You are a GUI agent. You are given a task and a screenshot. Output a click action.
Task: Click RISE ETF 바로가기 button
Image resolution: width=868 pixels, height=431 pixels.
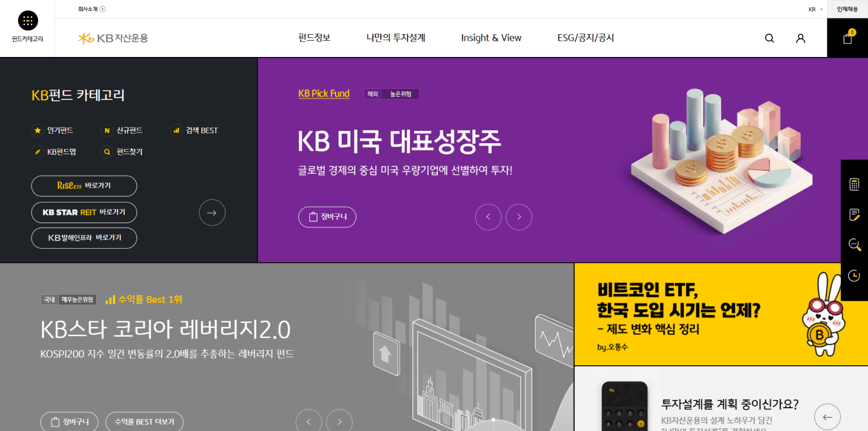(84, 186)
